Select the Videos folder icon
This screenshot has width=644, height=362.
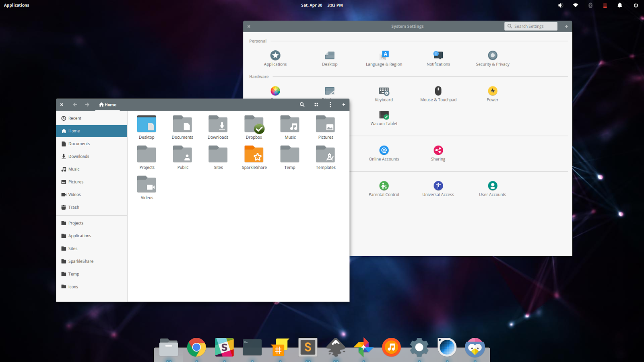[x=147, y=185]
